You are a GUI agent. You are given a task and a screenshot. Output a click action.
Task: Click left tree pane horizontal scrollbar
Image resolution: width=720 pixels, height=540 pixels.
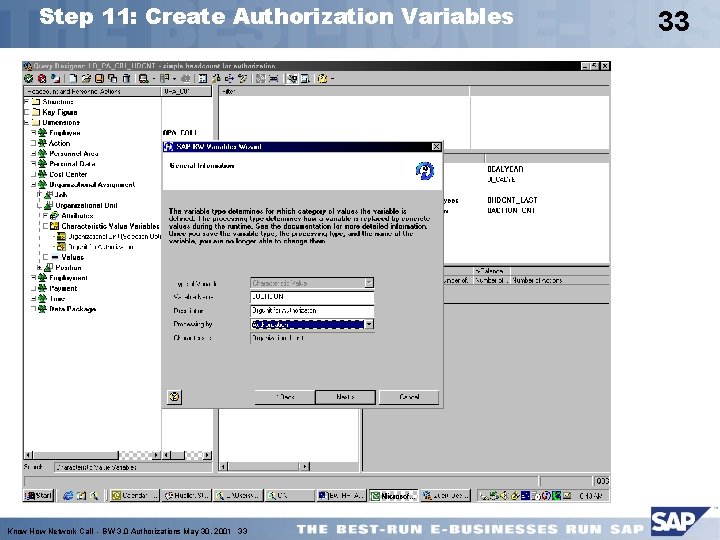pos(92,455)
